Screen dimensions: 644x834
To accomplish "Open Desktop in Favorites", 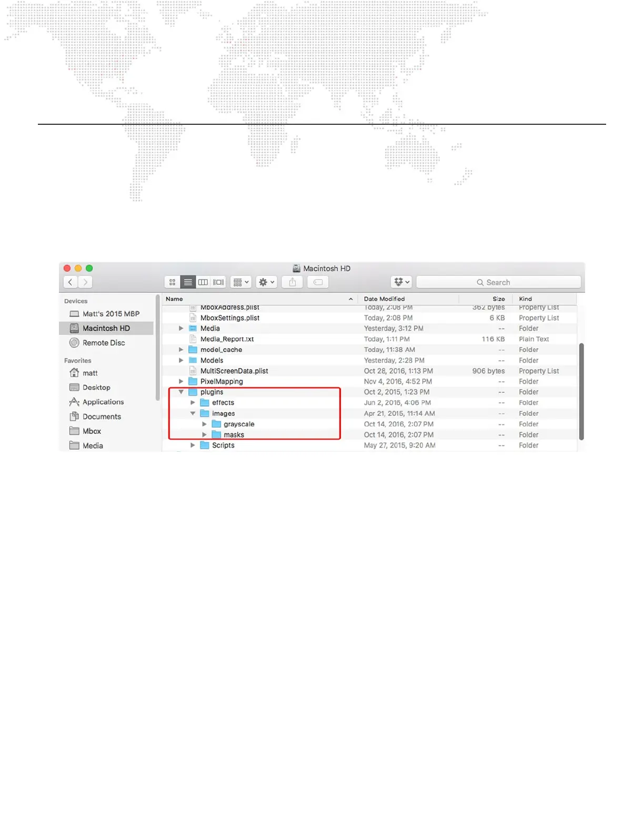I will 106,388.
